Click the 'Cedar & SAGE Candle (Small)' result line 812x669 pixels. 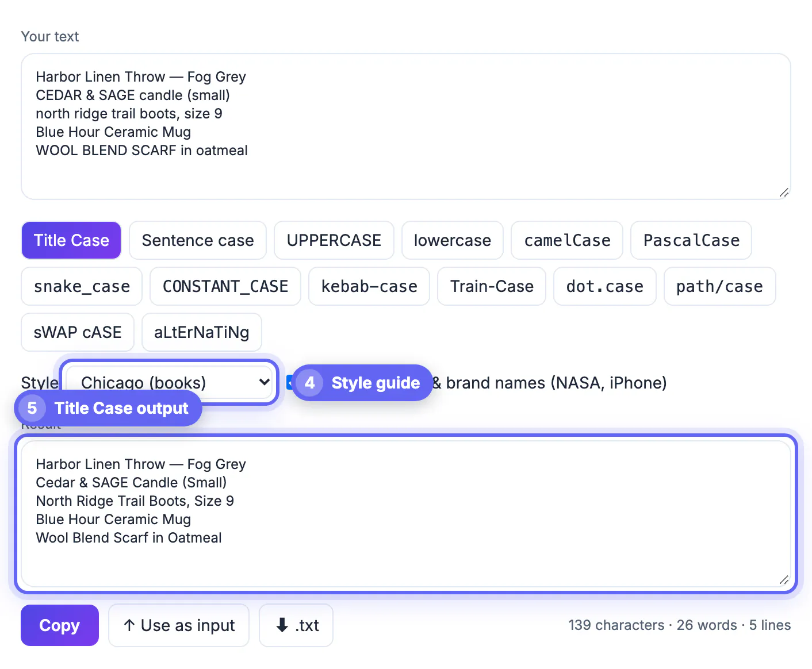(x=131, y=483)
